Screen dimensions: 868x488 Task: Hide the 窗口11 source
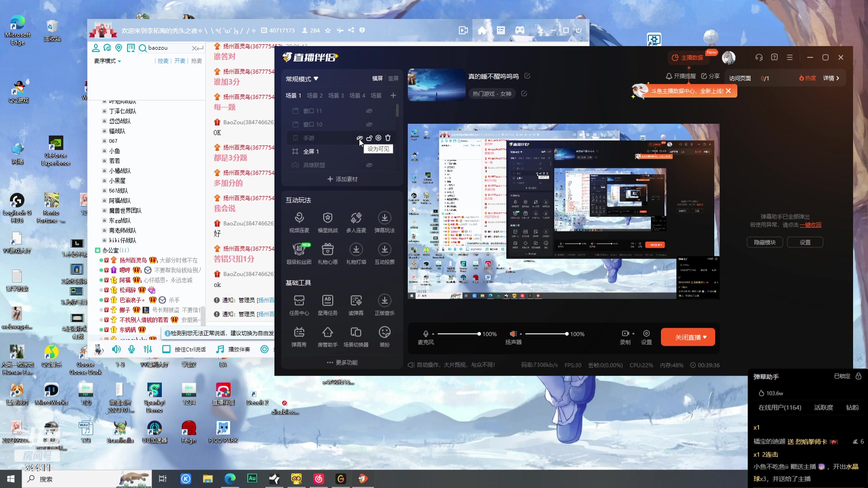[x=369, y=111]
